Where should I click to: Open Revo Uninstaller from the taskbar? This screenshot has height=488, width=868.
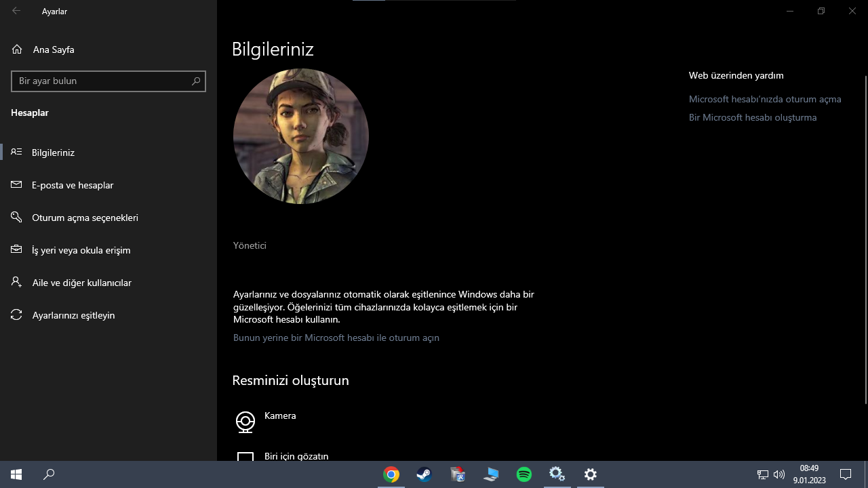coord(458,474)
